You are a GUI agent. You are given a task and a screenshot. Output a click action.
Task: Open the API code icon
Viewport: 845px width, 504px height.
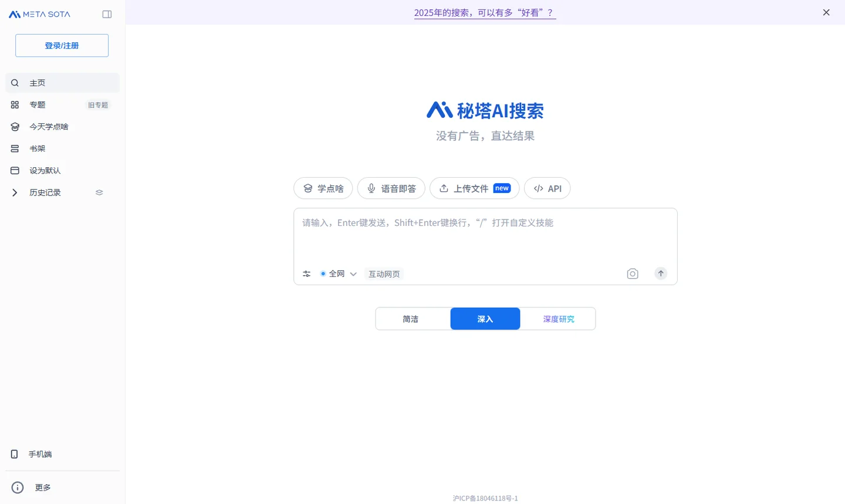pos(538,188)
